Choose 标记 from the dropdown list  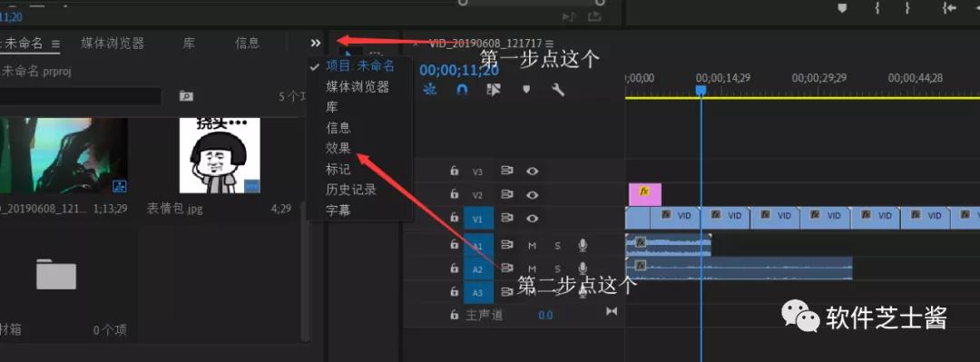click(338, 169)
